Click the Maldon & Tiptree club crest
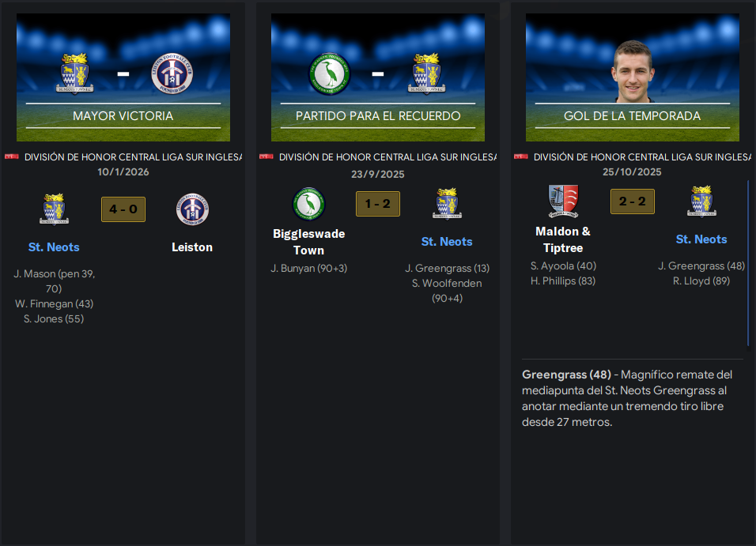 (x=563, y=201)
